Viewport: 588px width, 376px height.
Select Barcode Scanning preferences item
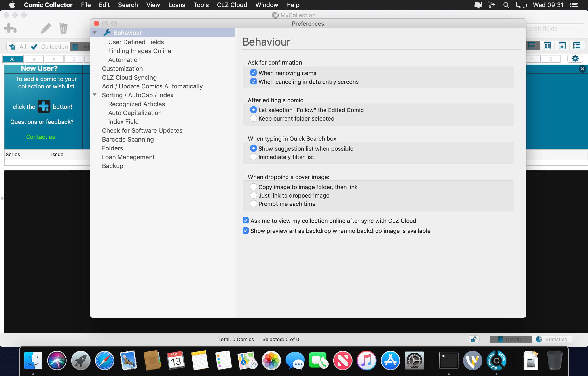128,139
